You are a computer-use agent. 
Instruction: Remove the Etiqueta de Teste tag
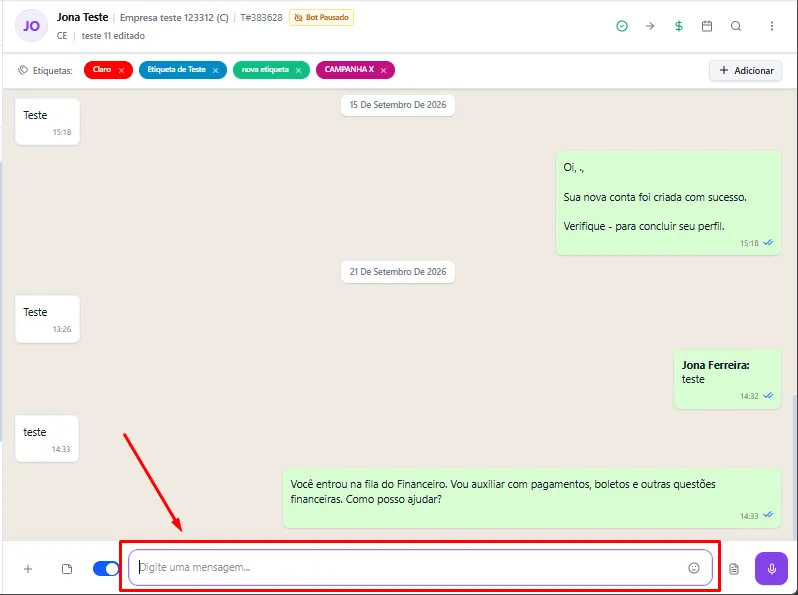[215, 70]
